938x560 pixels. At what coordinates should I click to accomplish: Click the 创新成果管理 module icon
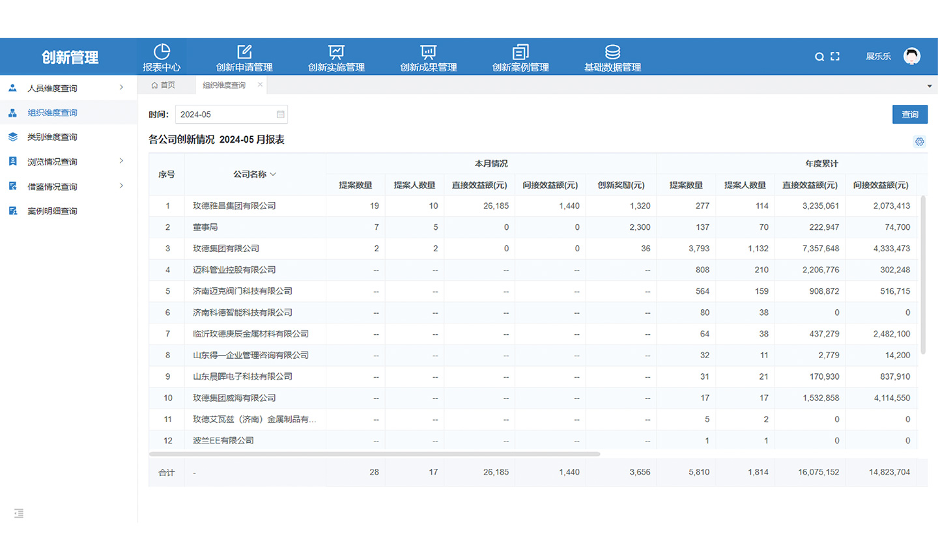click(428, 56)
